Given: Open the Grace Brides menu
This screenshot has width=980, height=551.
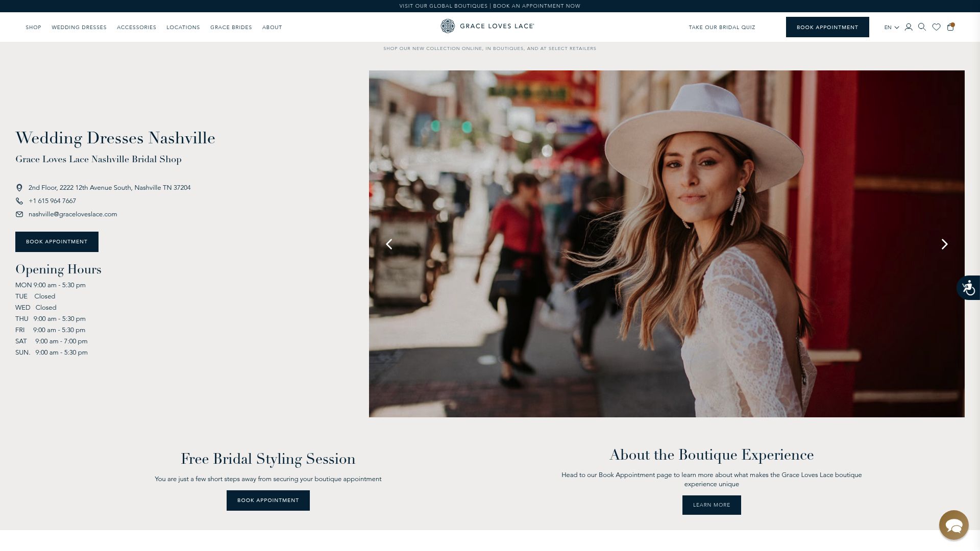Looking at the screenshot, I should tap(231, 28).
